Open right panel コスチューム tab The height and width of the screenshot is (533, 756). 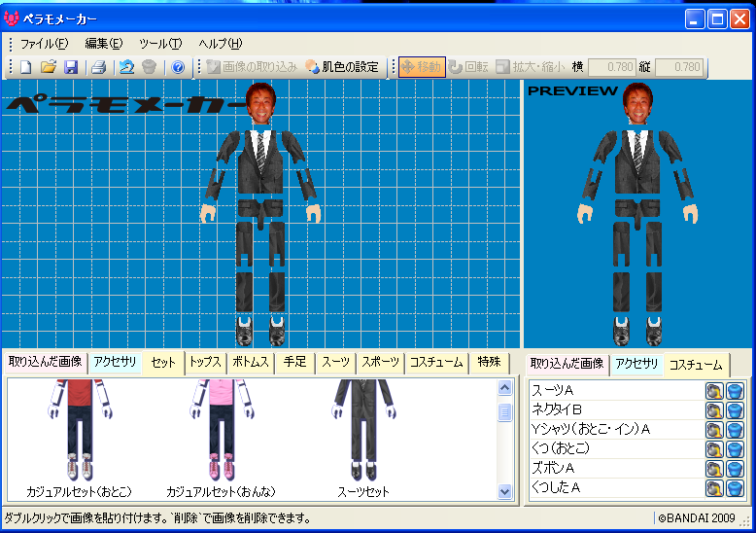tap(696, 365)
